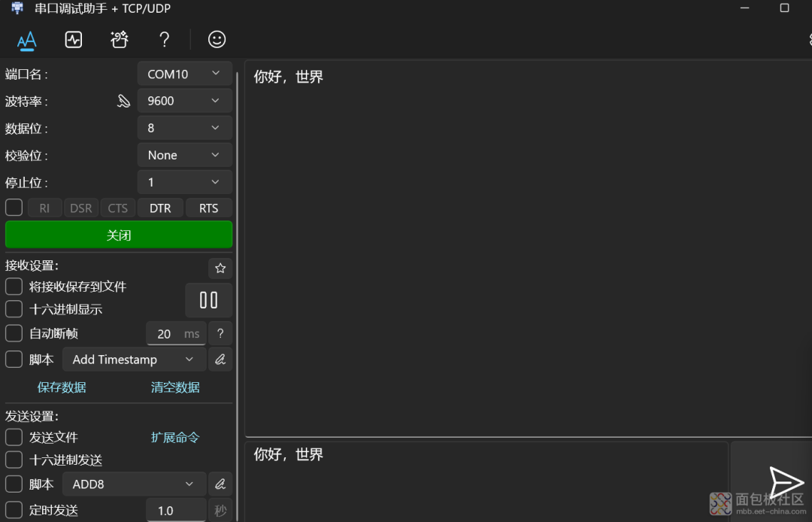The width and height of the screenshot is (812, 522).
Task: Click the send text box with 你好，世界
Action: [486, 481]
